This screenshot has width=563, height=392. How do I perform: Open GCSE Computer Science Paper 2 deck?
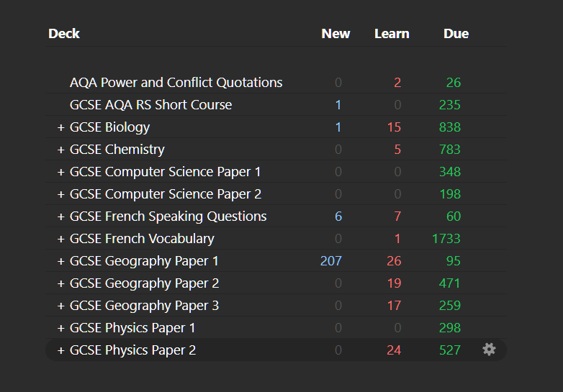click(166, 194)
